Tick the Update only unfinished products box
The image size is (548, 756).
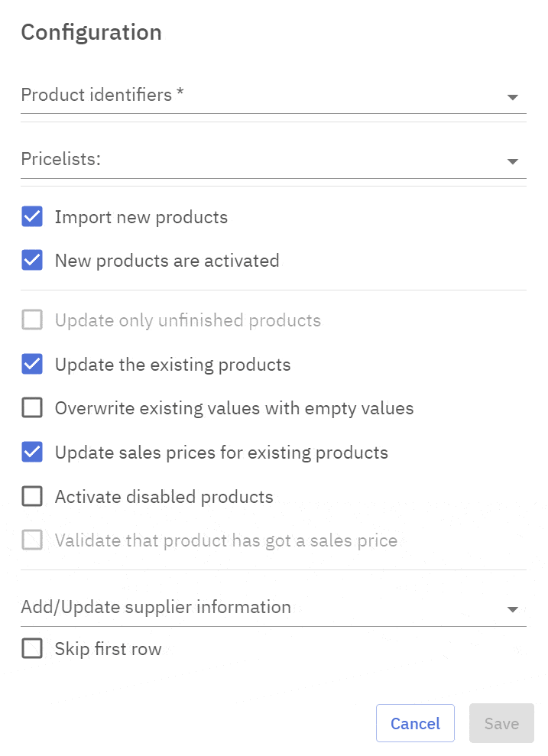[32, 320]
